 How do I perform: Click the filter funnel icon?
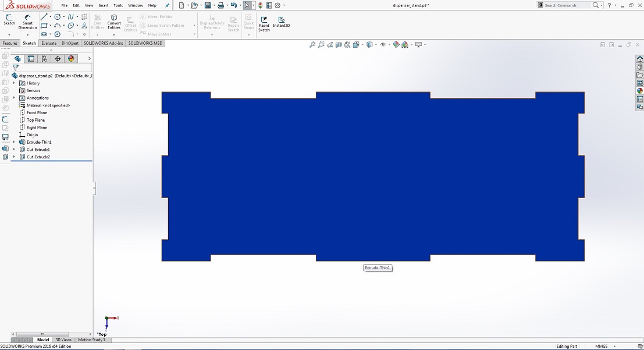(16, 68)
